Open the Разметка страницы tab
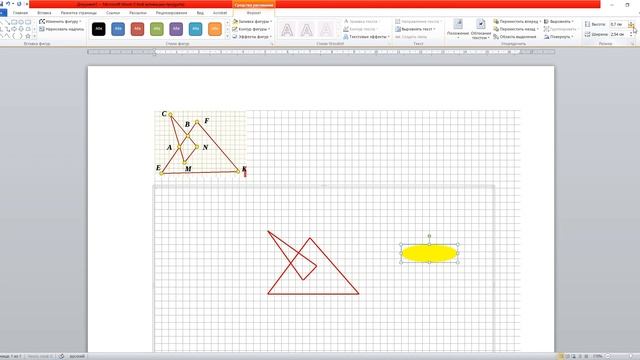This screenshot has width=640, height=360. click(x=79, y=13)
